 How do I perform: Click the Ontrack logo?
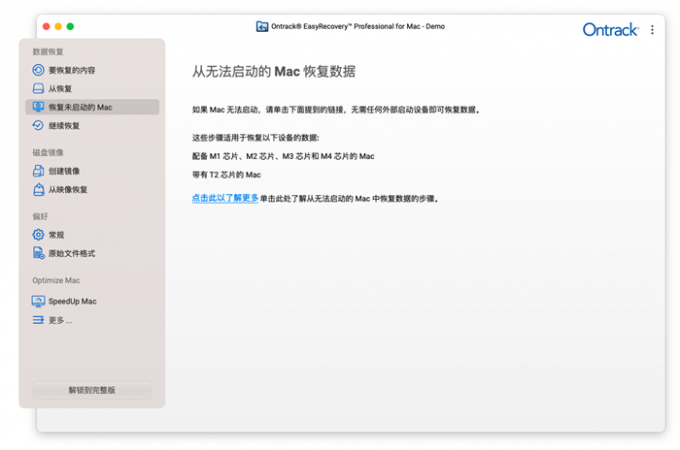click(610, 29)
